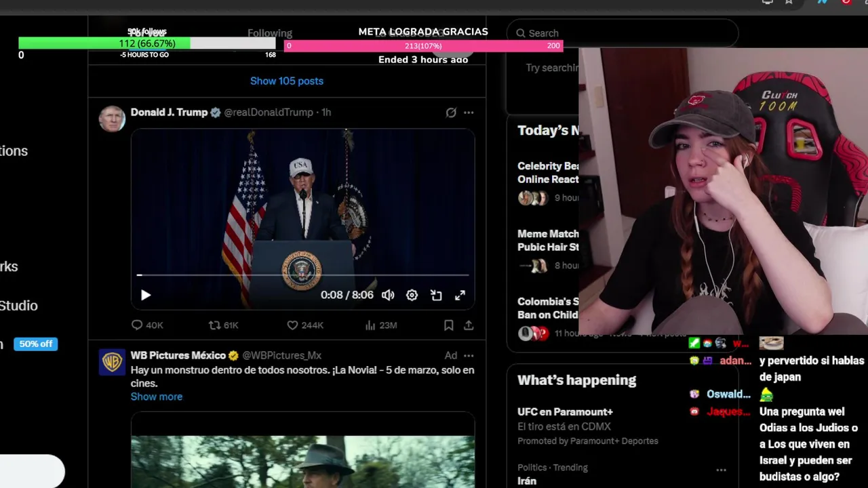The width and height of the screenshot is (868, 488).
Task: Open more options on Trump post
Action: click(469, 113)
